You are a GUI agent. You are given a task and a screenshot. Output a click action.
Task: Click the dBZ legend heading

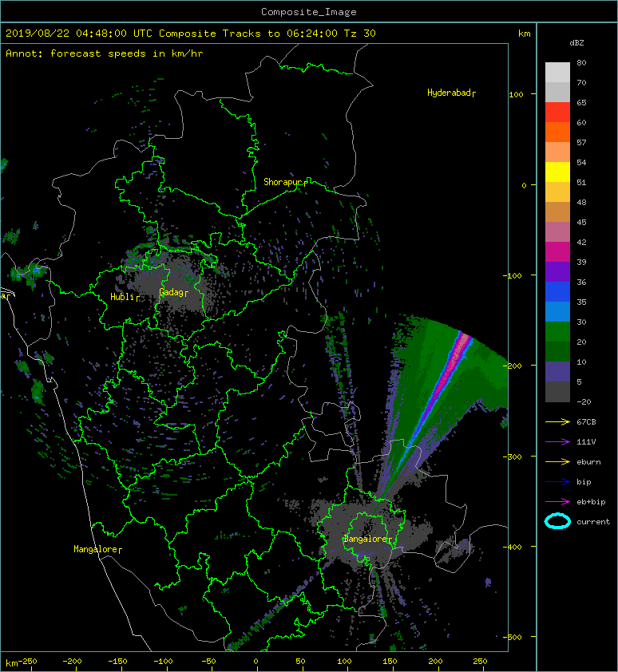tap(576, 43)
